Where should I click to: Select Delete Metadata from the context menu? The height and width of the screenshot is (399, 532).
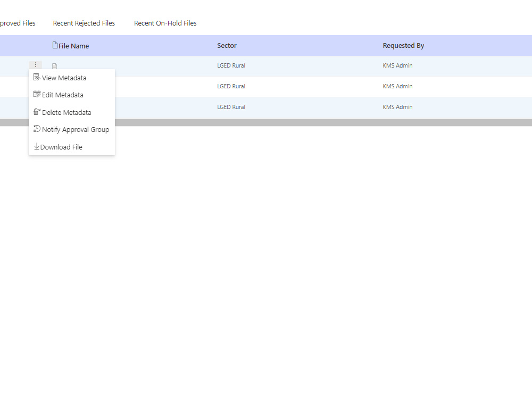point(66,112)
